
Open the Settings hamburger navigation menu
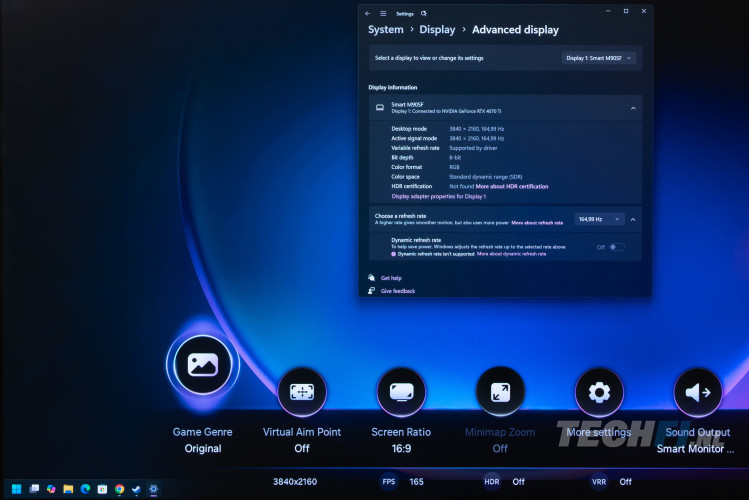(x=383, y=14)
